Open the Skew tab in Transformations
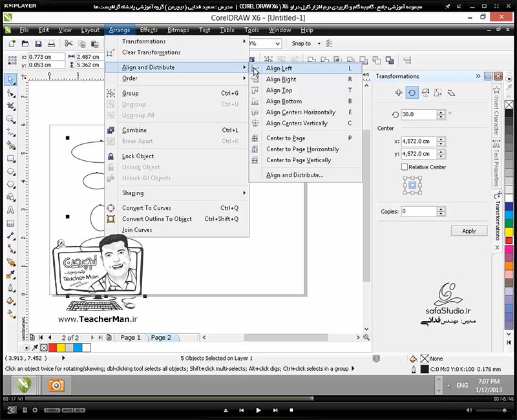This screenshot has height=420, width=517. click(x=451, y=92)
